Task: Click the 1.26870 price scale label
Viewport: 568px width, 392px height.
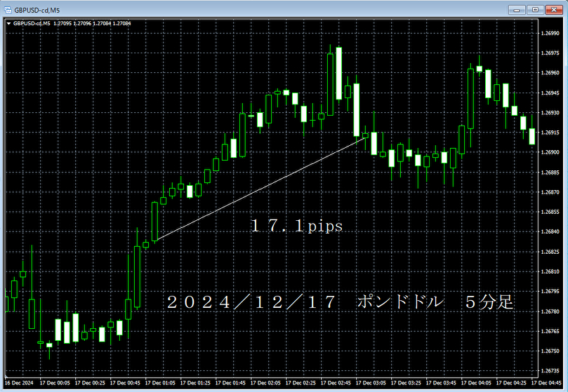Action: click(550, 192)
